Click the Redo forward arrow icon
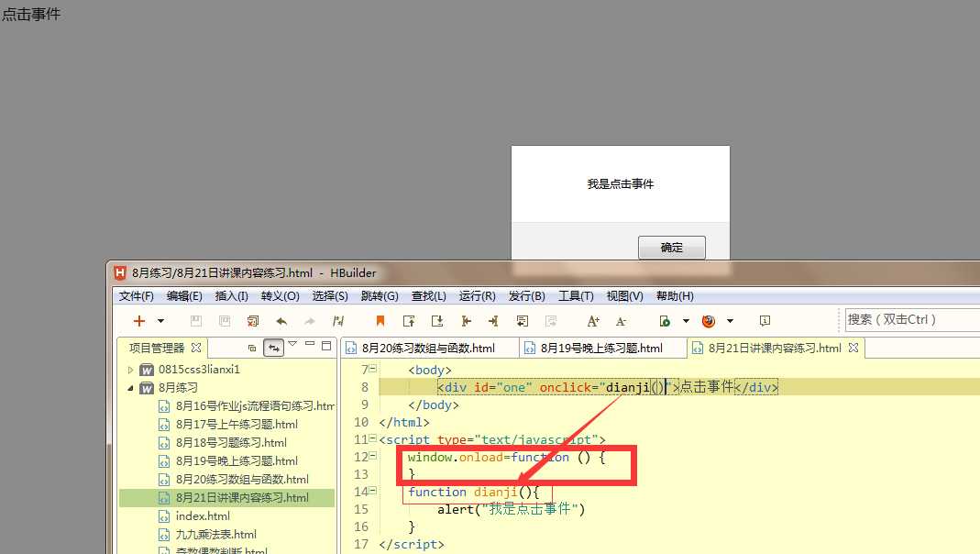 [x=309, y=321]
